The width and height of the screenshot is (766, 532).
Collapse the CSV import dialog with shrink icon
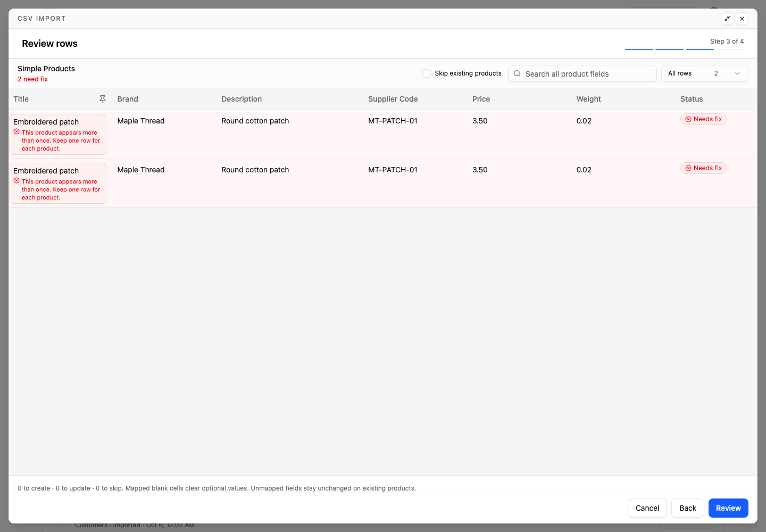[x=727, y=19]
